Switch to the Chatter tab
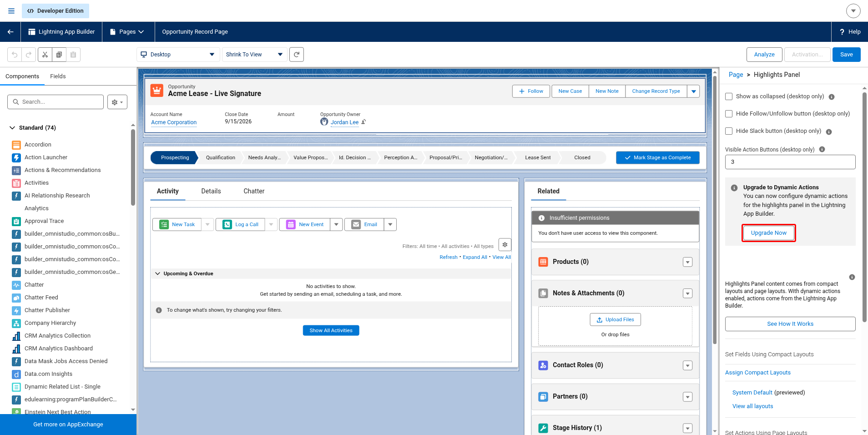The height and width of the screenshot is (435, 868). pos(254,191)
